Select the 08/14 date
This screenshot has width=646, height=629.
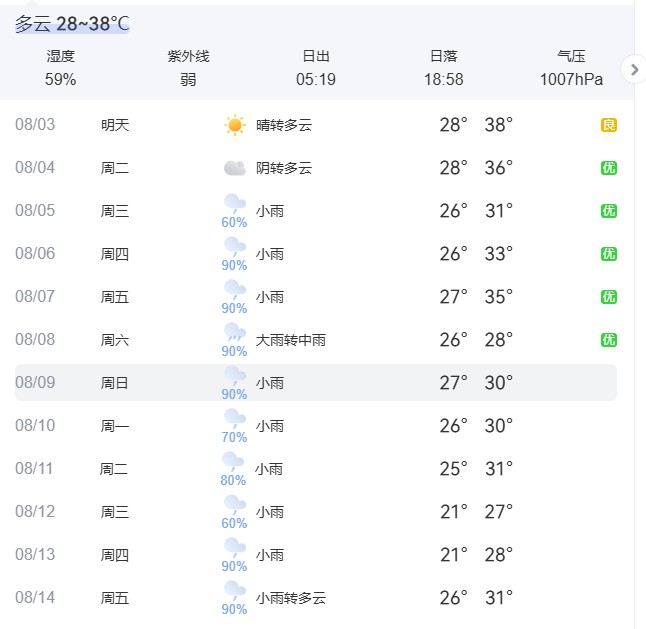click(35, 597)
